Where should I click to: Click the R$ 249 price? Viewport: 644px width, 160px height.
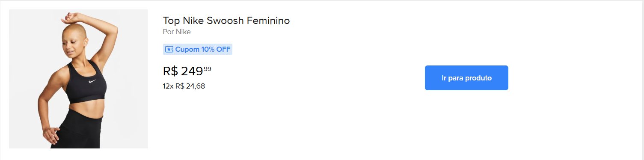point(187,71)
